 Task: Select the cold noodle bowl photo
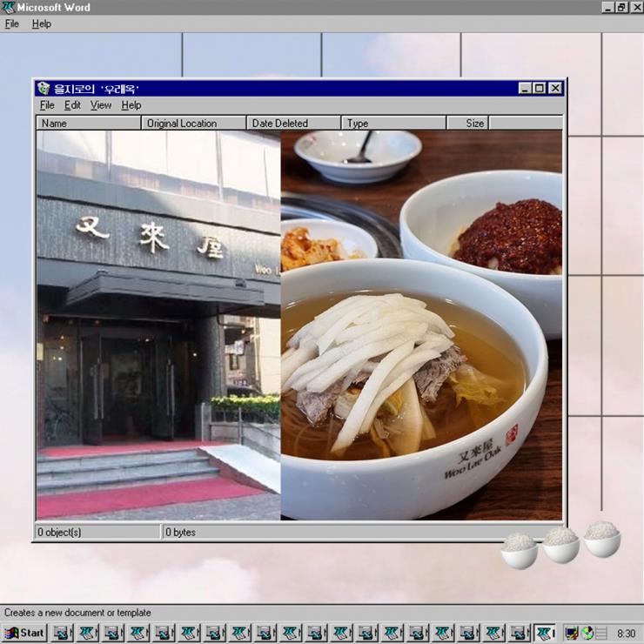coord(421,325)
